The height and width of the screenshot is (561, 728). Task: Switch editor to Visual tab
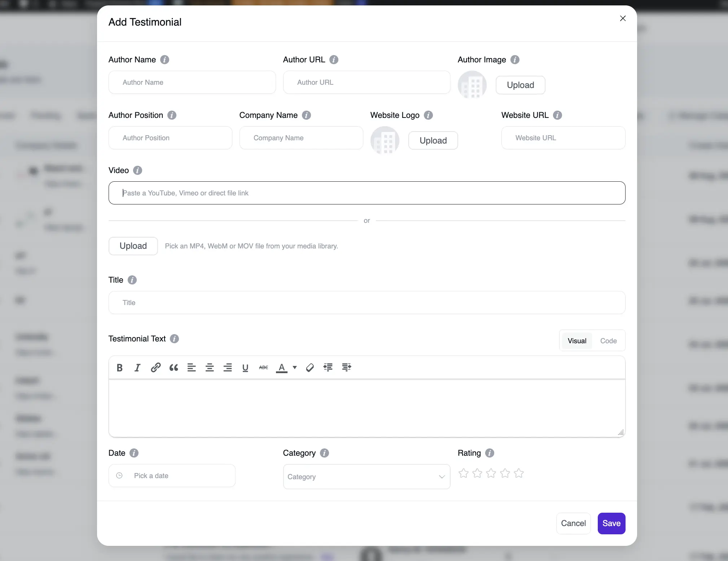pos(577,341)
